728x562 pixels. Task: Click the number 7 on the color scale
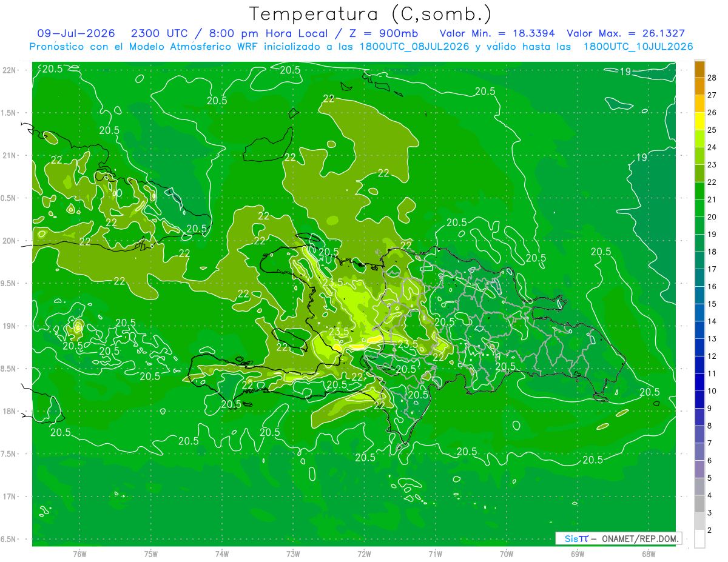pos(710,444)
